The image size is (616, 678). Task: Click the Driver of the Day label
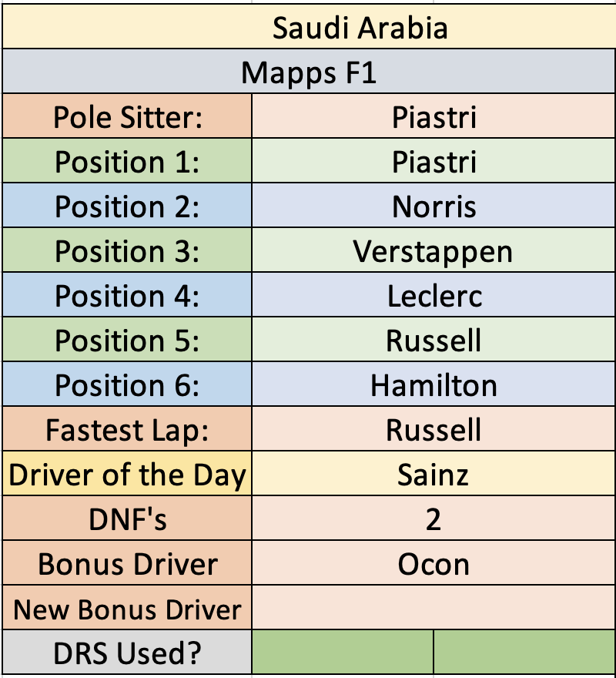(127, 474)
